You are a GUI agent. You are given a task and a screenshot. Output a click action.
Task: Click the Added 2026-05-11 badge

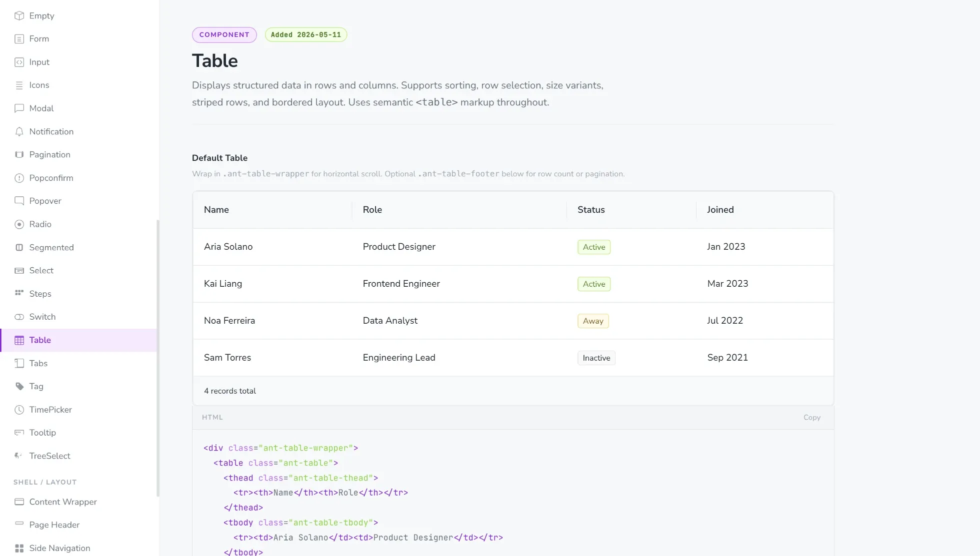pyautogui.click(x=306, y=35)
